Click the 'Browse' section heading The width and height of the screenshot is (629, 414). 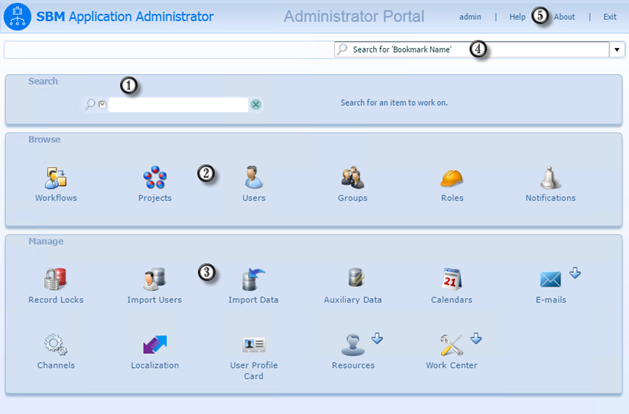pos(45,140)
